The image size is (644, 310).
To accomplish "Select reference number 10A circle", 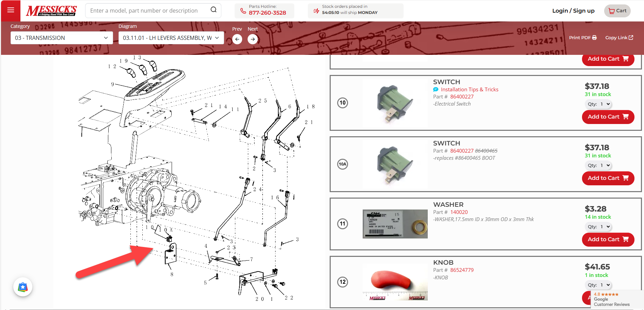I will 343,164.
